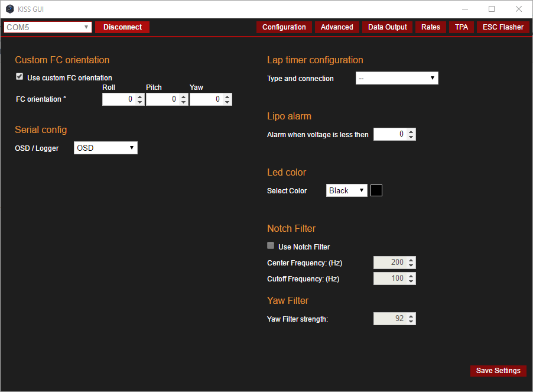The width and height of the screenshot is (533, 392).
Task: Open the COM5 port dropdown
Action: (48, 27)
